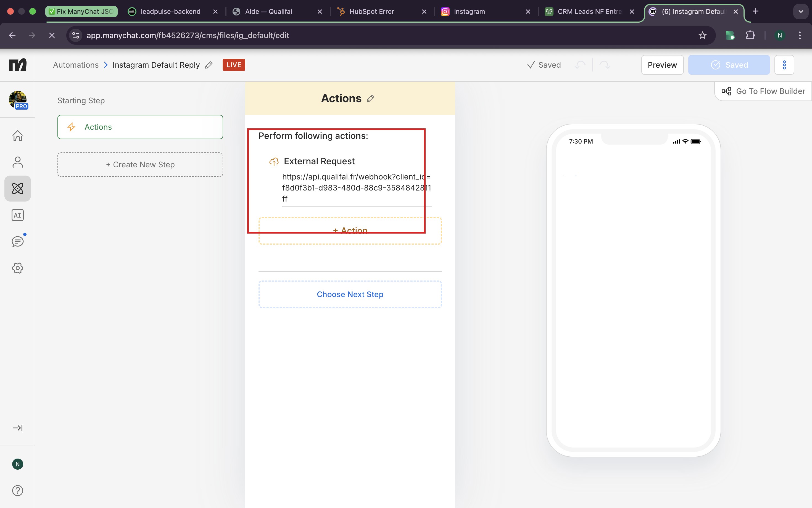
Task: Open the AI section in the sidebar
Action: (x=17, y=215)
